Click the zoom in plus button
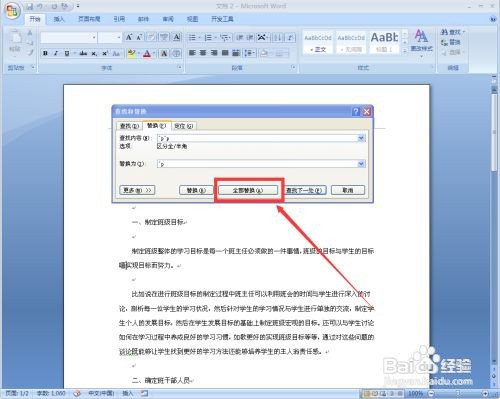The image size is (500, 399). pos(485,394)
